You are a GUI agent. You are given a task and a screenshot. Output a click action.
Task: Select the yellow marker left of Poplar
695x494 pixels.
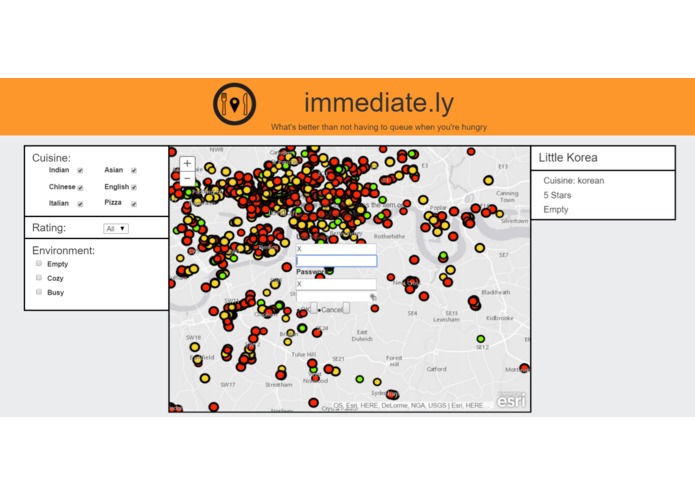coord(423,200)
